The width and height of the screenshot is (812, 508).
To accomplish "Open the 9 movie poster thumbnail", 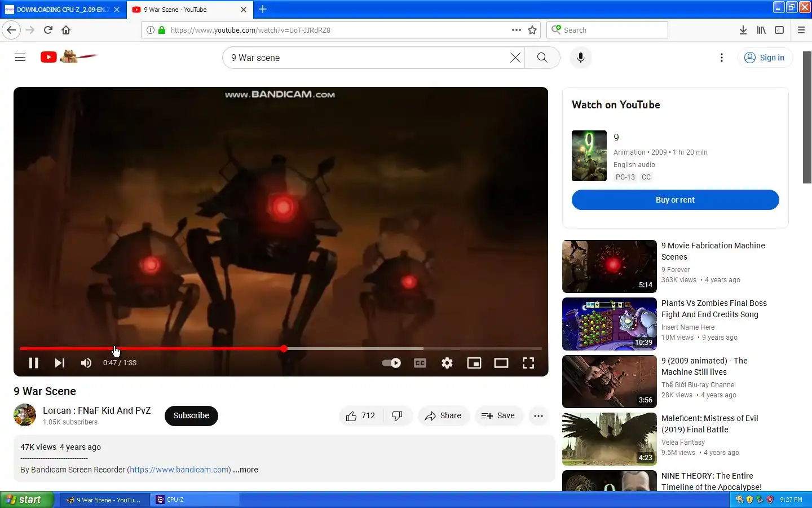I will [589, 156].
